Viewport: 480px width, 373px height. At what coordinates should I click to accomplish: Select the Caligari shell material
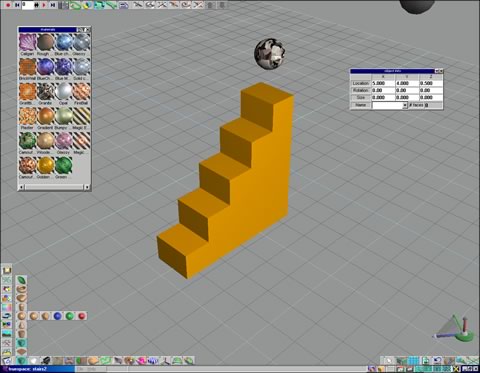(28, 42)
